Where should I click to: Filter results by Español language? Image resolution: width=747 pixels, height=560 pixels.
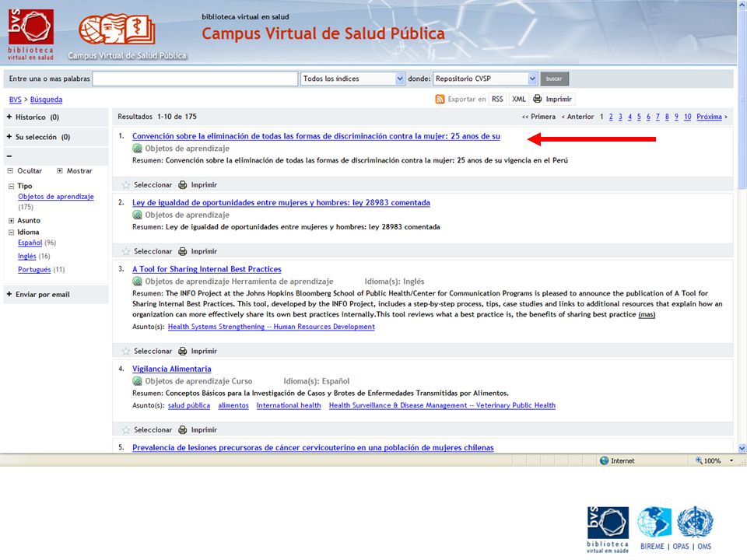coord(30,243)
